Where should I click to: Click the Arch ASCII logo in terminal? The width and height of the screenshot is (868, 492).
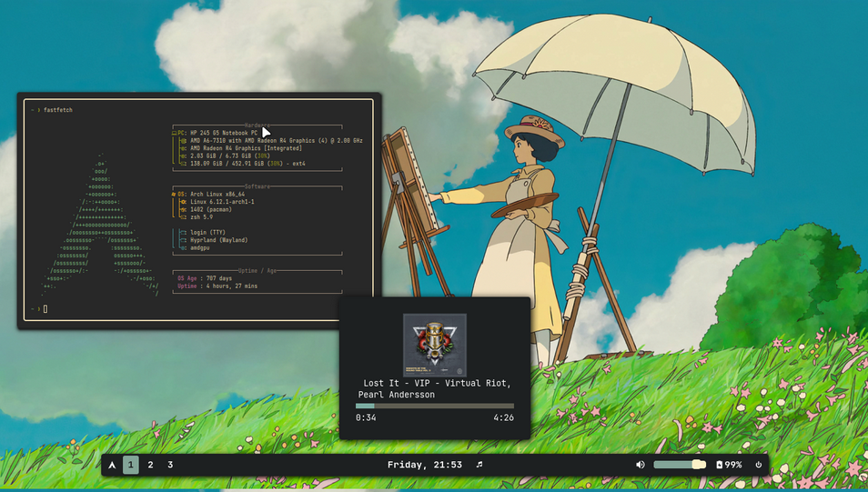[101, 226]
